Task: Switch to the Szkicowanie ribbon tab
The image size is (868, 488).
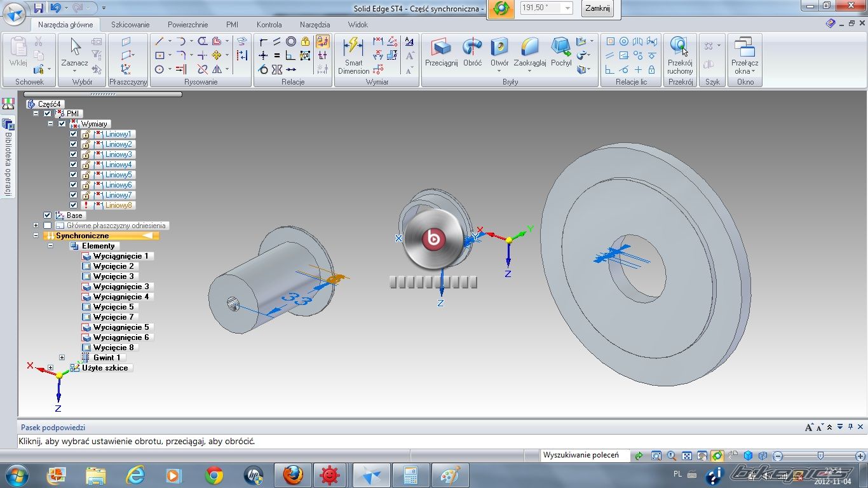Action: tap(130, 25)
